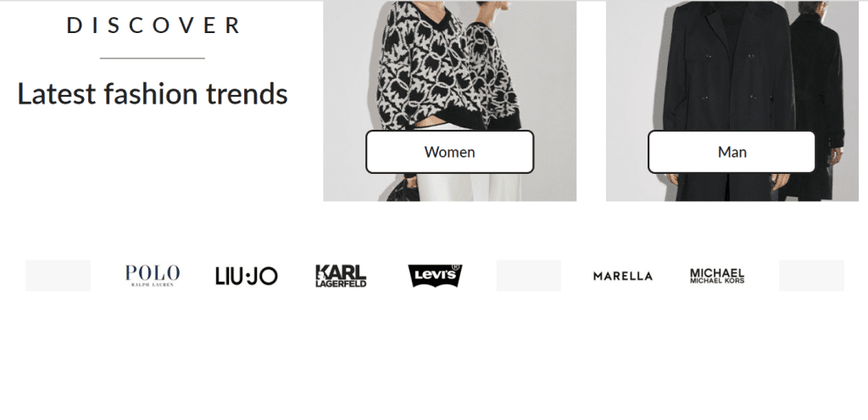Click the black handbag in women's photo
This screenshot has width=868, height=420.
(403, 191)
